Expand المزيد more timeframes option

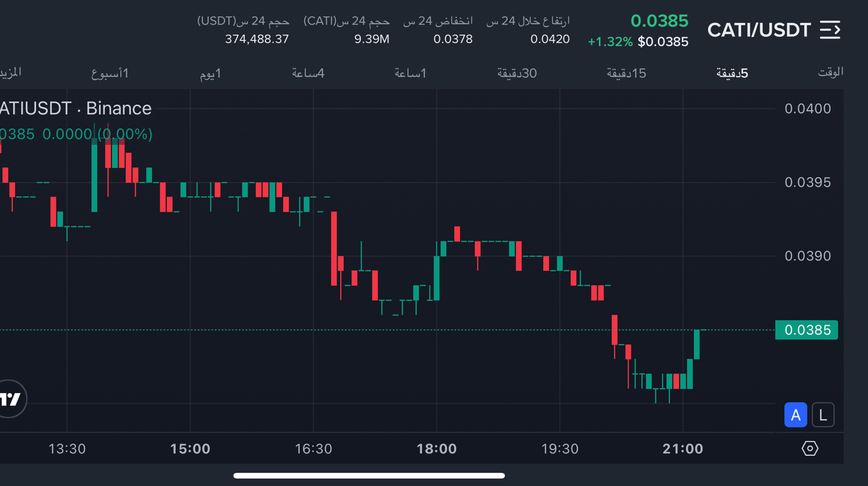click(11, 72)
